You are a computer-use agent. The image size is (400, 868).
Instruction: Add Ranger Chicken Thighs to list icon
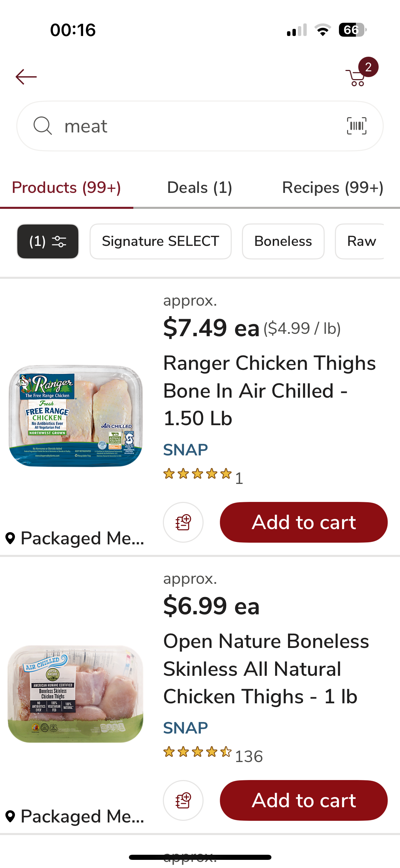click(183, 522)
